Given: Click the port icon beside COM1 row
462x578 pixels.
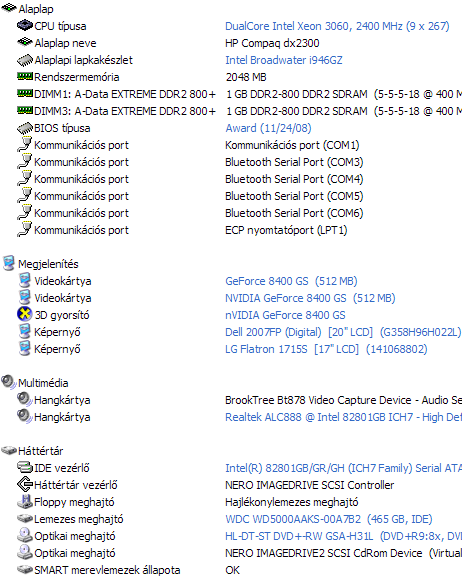Looking at the screenshot, I should [25, 144].
